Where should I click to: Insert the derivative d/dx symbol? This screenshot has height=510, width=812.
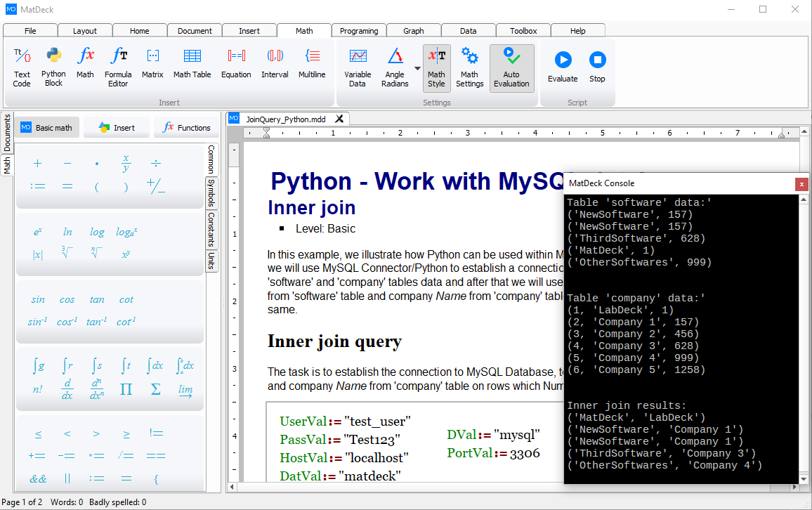pyautogui.click(x=67, y=389)
